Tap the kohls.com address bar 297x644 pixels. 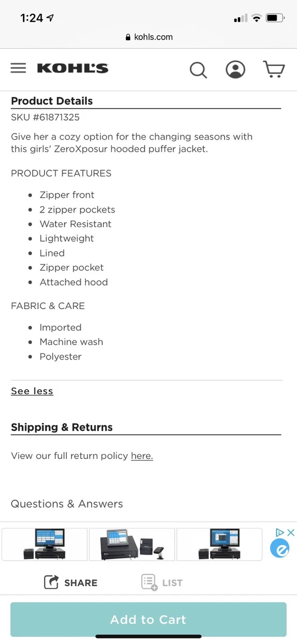click(x=148, y=37)
